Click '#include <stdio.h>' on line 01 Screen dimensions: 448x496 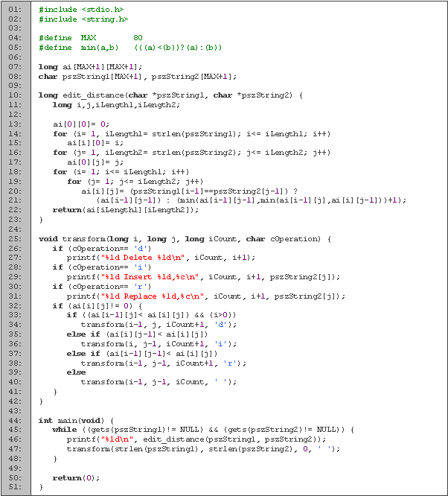(81, 10)
